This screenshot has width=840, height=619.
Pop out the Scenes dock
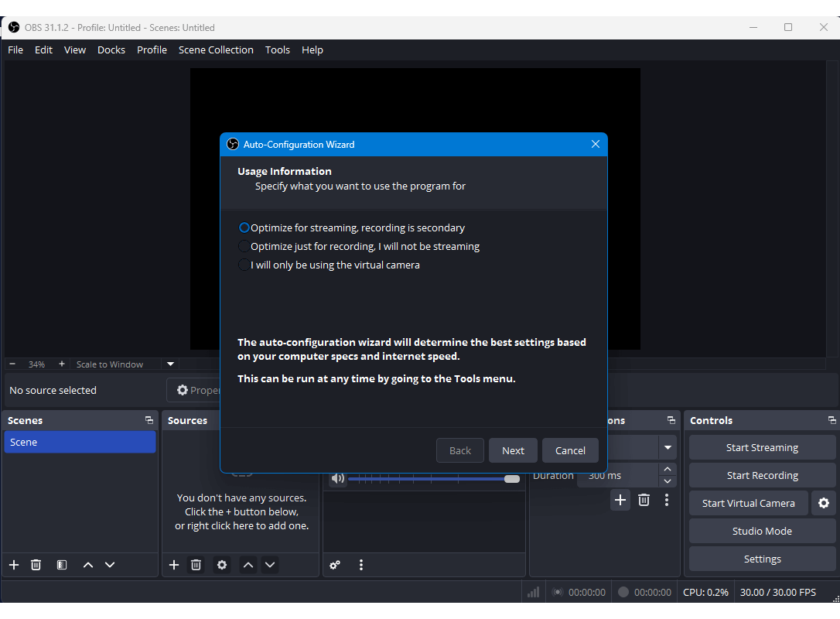(149, 420)
